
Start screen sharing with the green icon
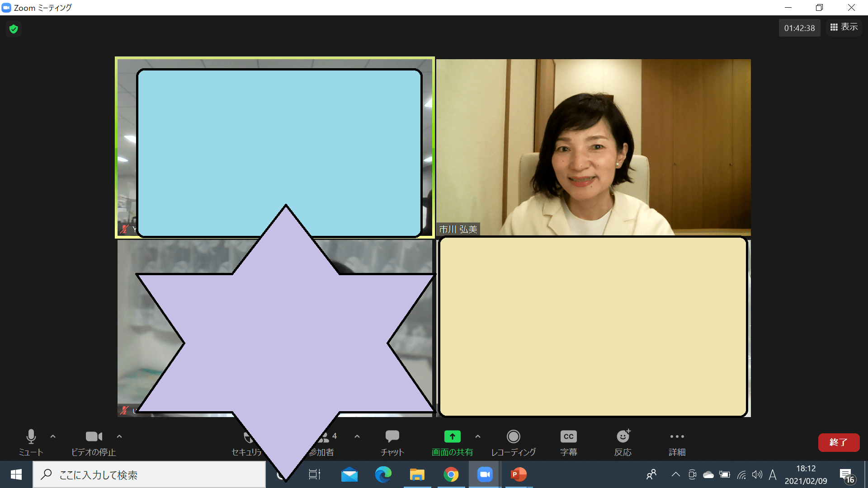(x=452, y=436)
